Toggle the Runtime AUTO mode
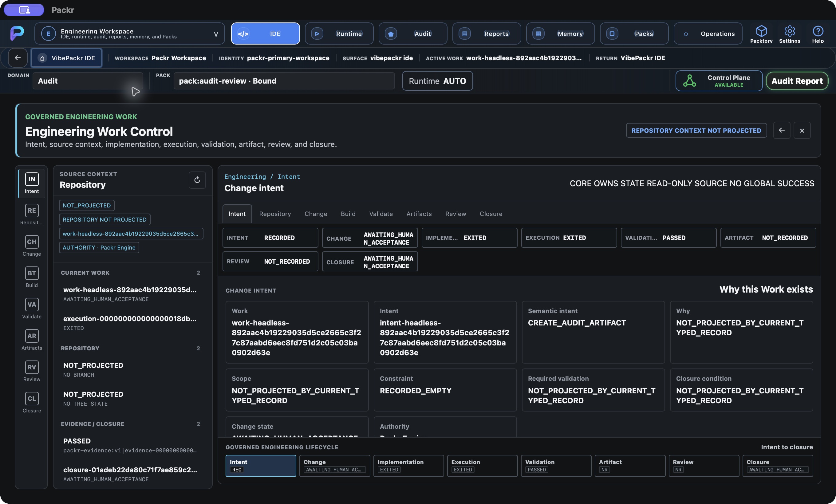Viewport: 836px width, 504px height. click(x=437, y=81)
